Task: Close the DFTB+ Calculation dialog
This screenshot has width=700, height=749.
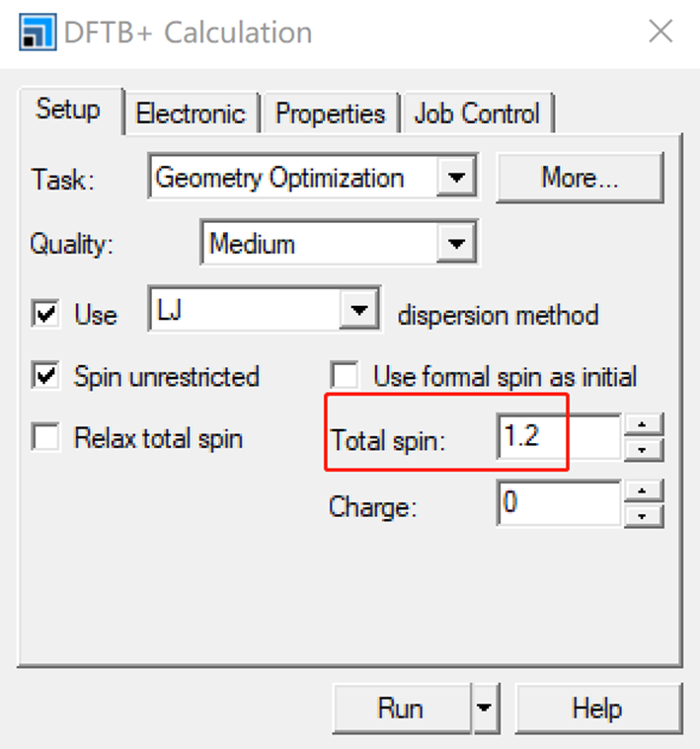Action: click(x=661, y=32)
